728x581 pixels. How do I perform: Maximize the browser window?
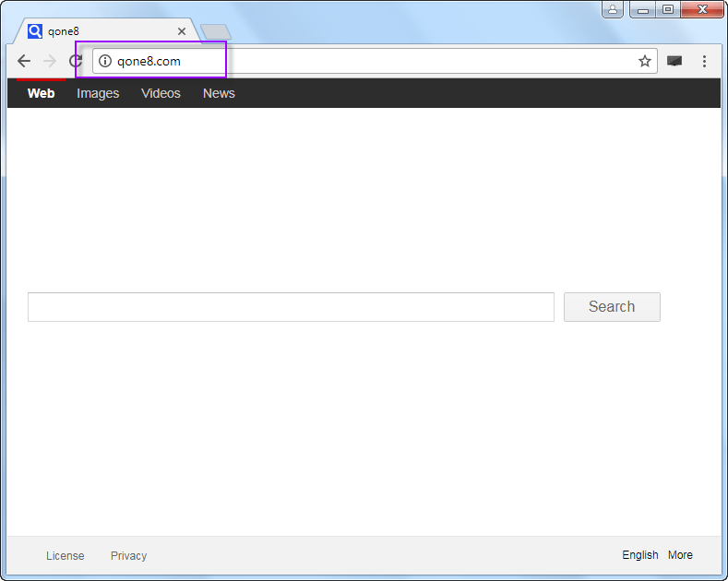(668, 9)
